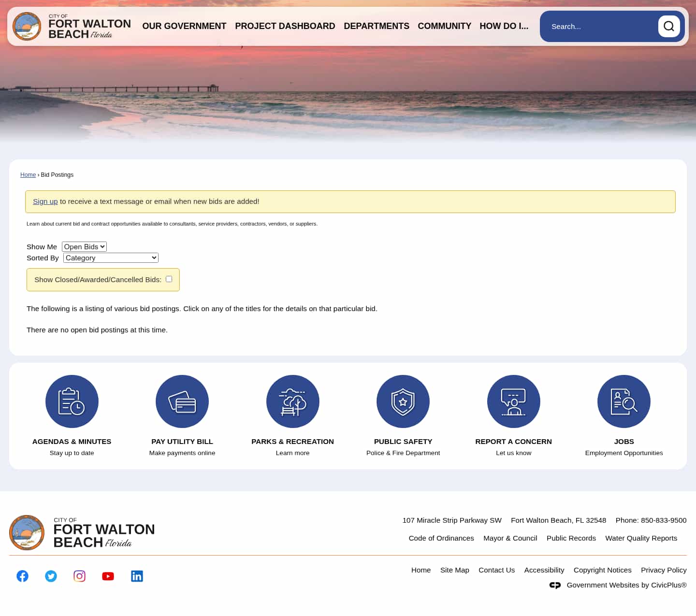This screenshot has height=616, width=696.
Task: Click the Twitter icon in the footer
Action: click(x=51, y=575)
